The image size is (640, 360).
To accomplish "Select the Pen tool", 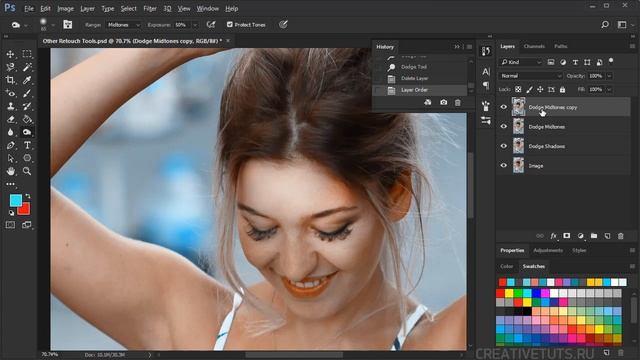I will [x=11, y=145].
